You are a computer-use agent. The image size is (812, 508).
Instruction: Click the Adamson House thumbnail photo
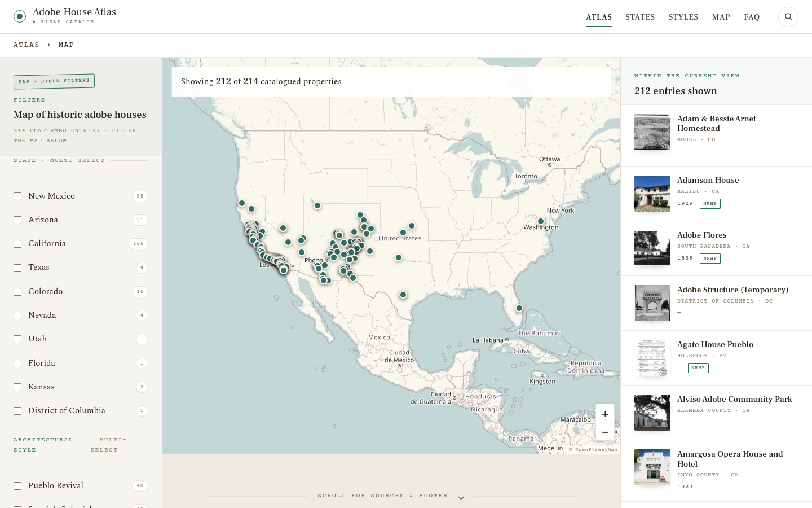652,194
